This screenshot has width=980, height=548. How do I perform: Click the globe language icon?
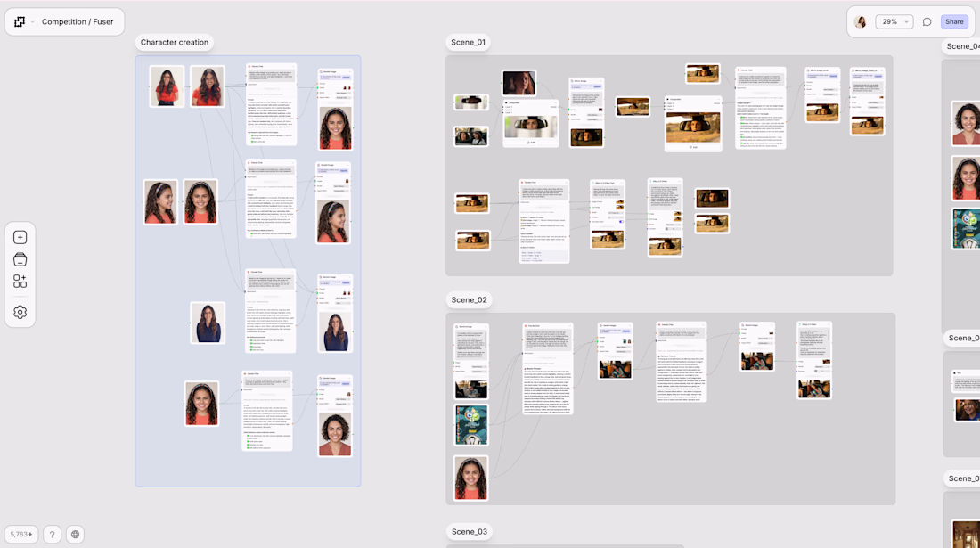(75, 535)
